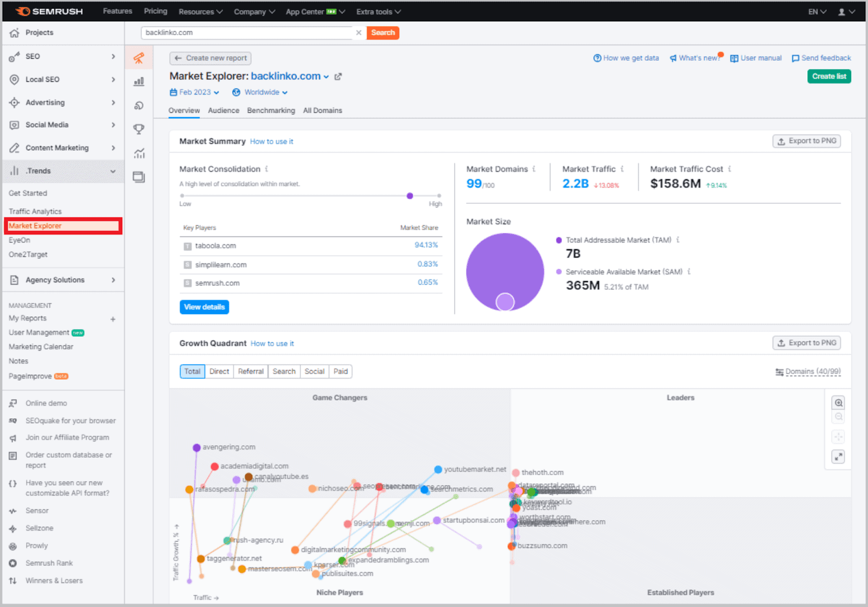Open Traffic Analytics in the sidebar
Image resolution: width=868 pixels, height=607 pixels.
coord(35,212)
